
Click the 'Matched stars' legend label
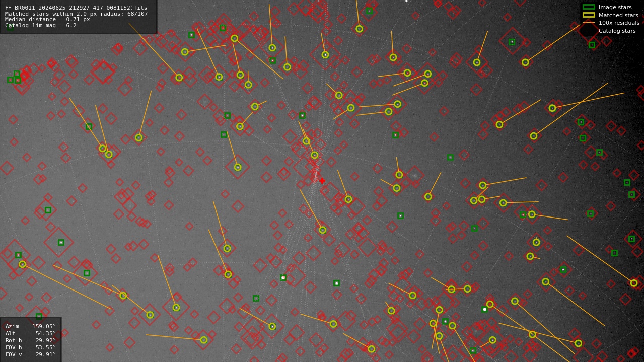[618, 15]
